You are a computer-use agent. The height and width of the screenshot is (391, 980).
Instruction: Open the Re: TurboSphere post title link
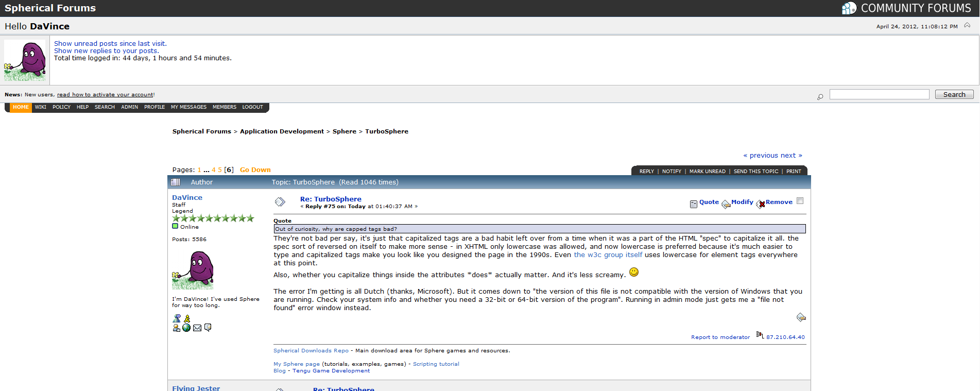(331, 199)
